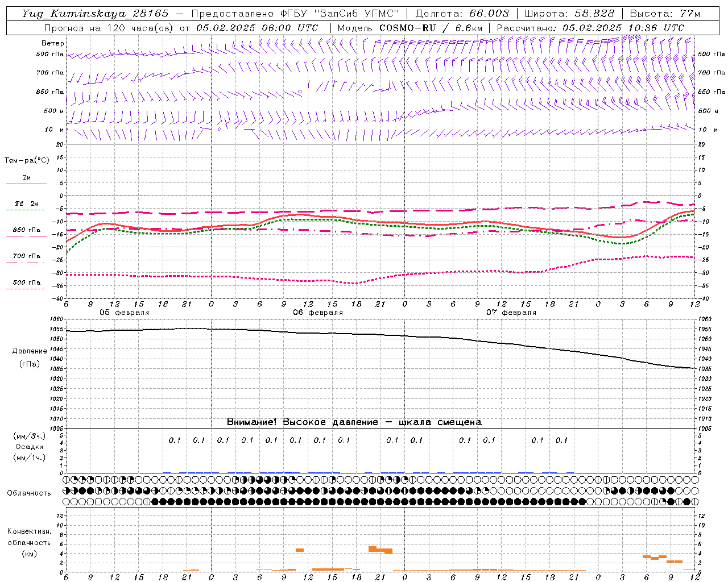The image size is (728, 582).
Task: Click the forecast start text 05.02.2025 06:00 UTC
Action: (x=257, y=28)
